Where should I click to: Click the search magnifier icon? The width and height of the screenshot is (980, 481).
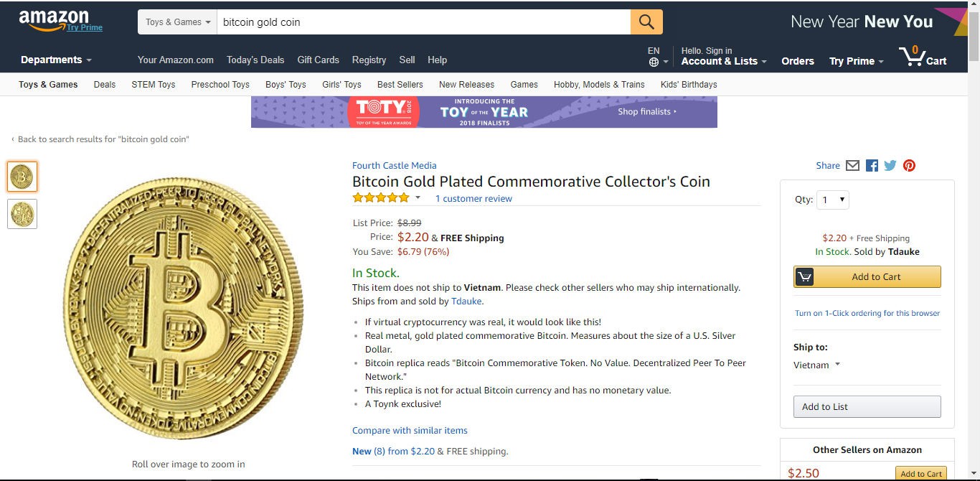pyautogui.click(x=645, y=22)
